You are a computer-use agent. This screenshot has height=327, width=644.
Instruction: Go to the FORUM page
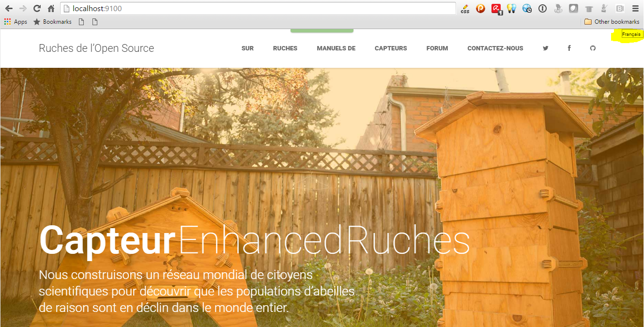point(437,48)
